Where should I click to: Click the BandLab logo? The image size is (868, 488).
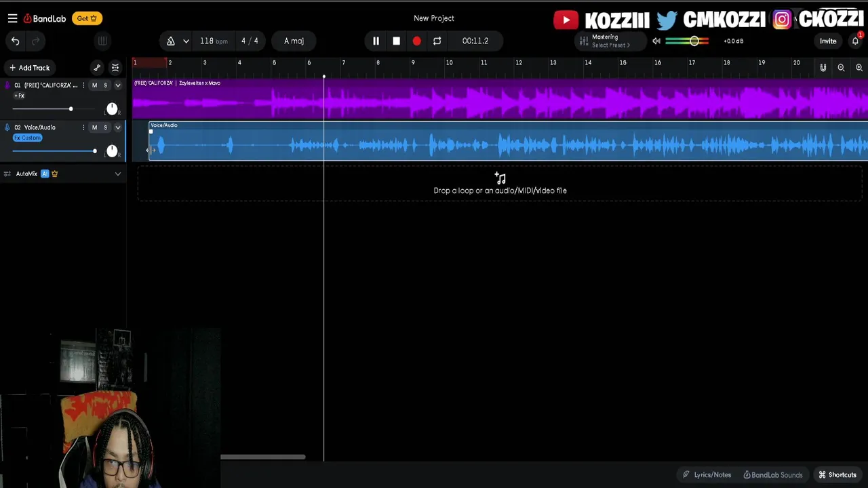point(44,18)
